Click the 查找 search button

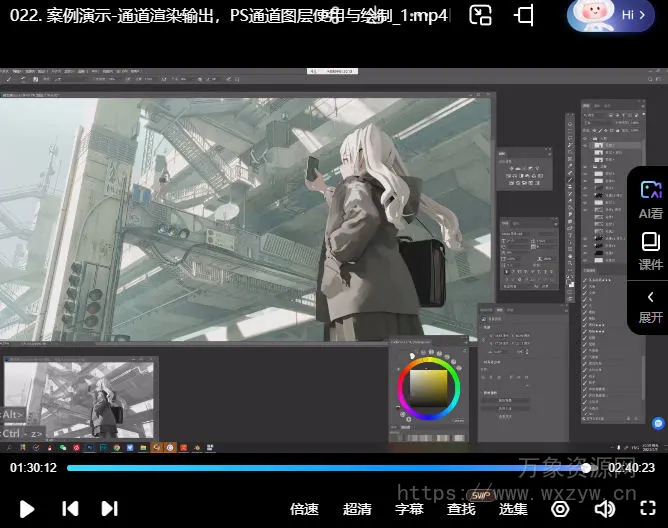461,509
